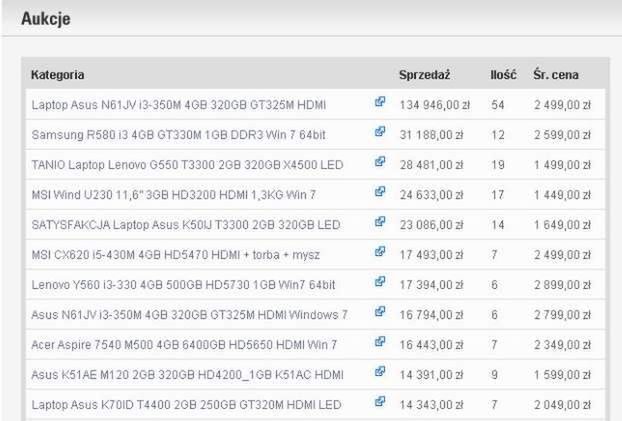
Task: Click the Aukcje section heading
Action: coord(46,19)
